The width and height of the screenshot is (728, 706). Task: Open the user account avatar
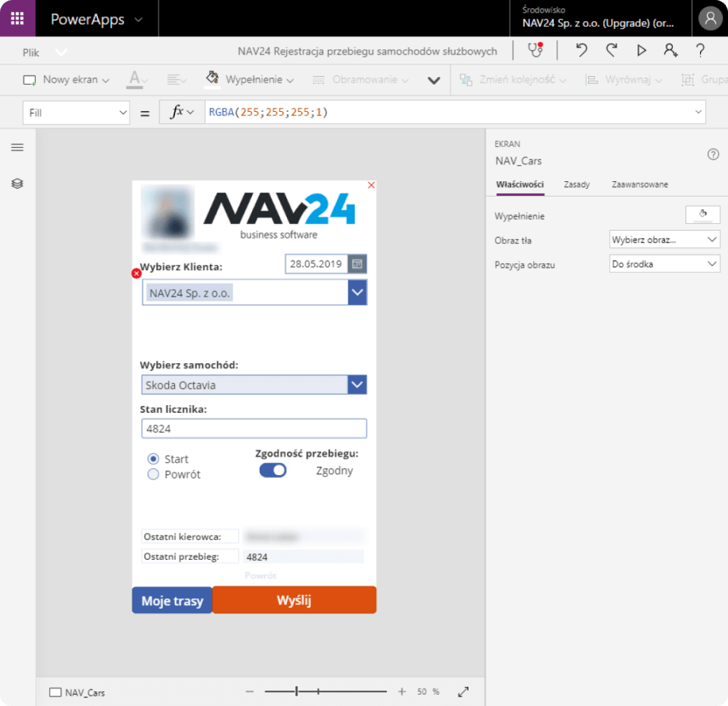click(710, 19)
